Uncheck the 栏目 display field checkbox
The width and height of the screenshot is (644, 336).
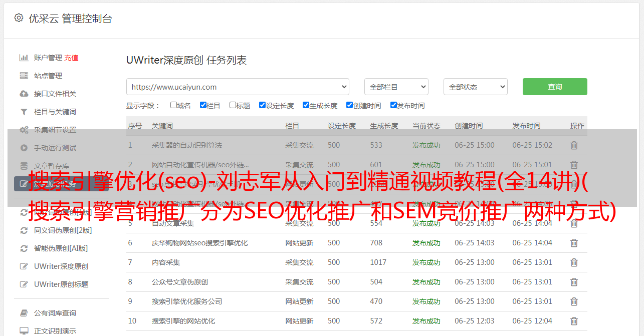(203, 105)
